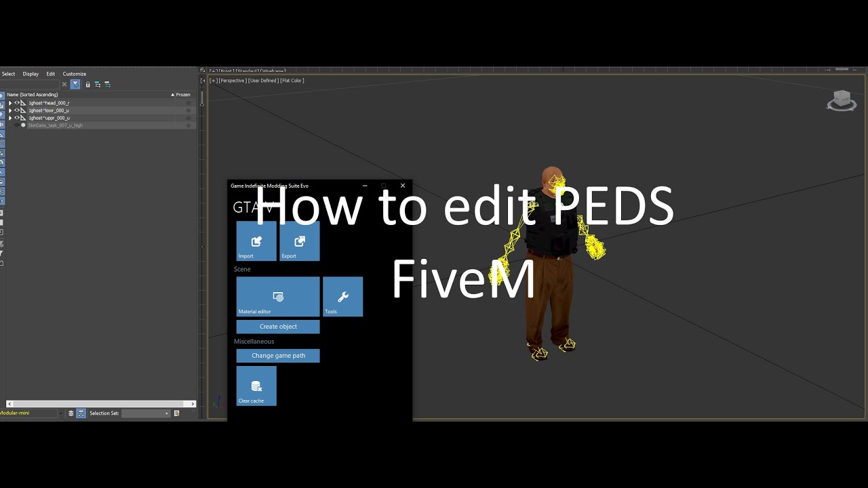Click the lock cell edit icon
868x488 pixels.
[87, 84]
